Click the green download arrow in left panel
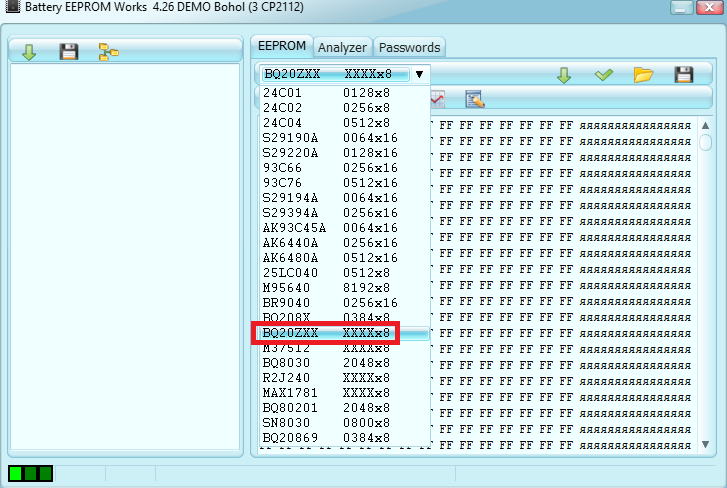The image size is (727, 488). coord(29,52)
